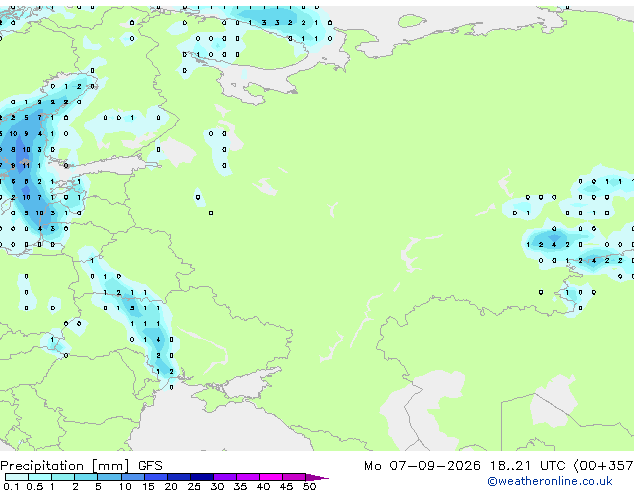
Task: Select the 35–40 mm violet legend swatch
Action: coord(247,477)
